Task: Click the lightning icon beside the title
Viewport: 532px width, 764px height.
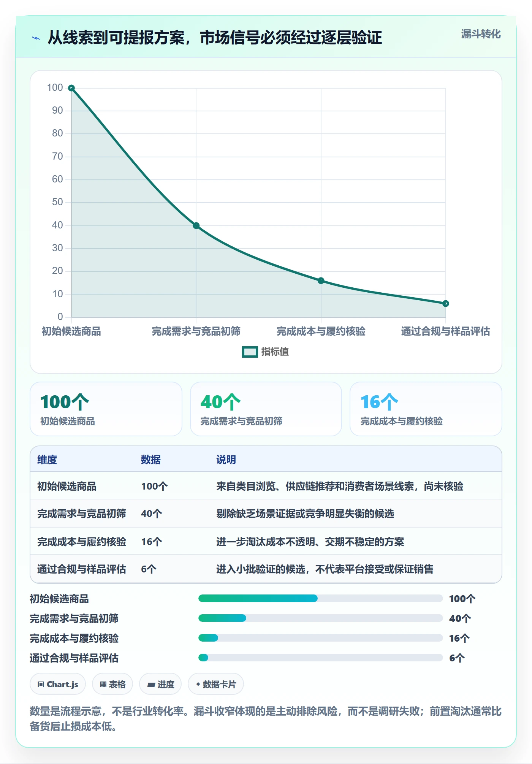Action: click(36, 38)
